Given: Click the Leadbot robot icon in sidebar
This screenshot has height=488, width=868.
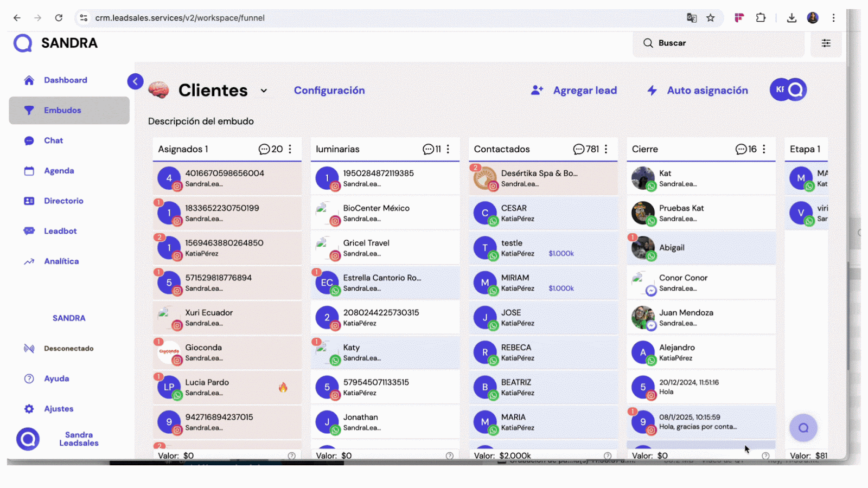Looking at the screenshot, I should 29,231.
